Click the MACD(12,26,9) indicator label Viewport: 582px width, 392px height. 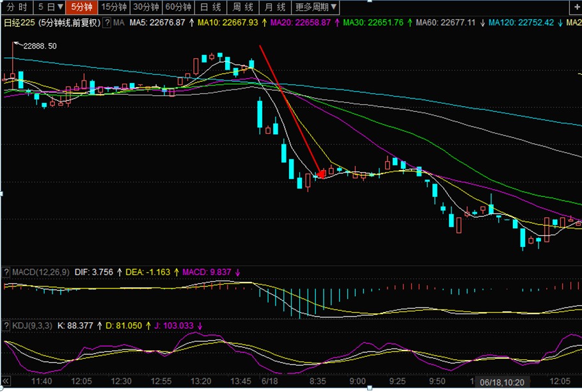click(x=39, y=272)
